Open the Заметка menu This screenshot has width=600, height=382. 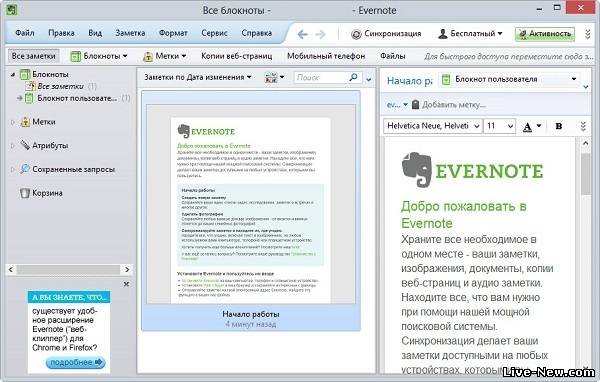(x=130, y=33)
